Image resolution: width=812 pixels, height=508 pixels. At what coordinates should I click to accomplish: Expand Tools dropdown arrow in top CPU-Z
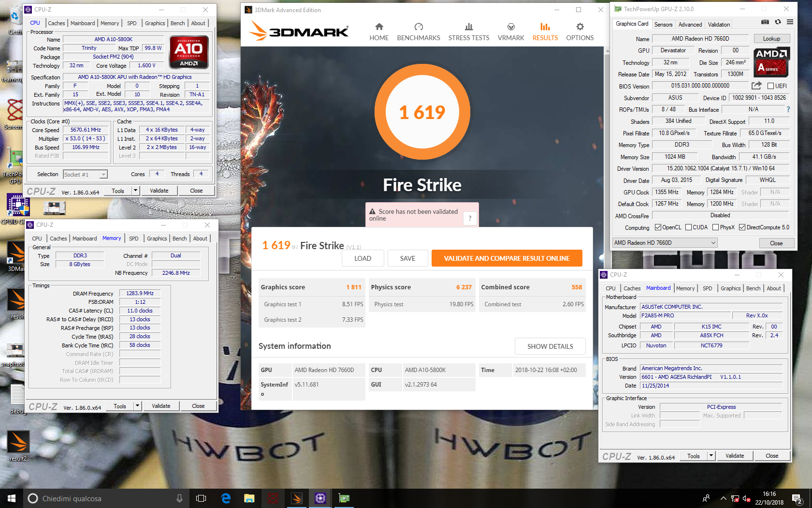point(135,191)
